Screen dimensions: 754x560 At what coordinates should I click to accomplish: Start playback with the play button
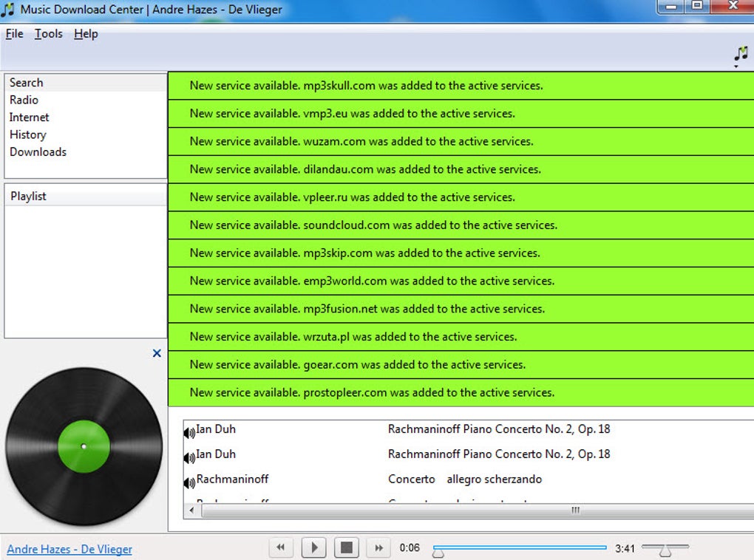click(313, 547)
